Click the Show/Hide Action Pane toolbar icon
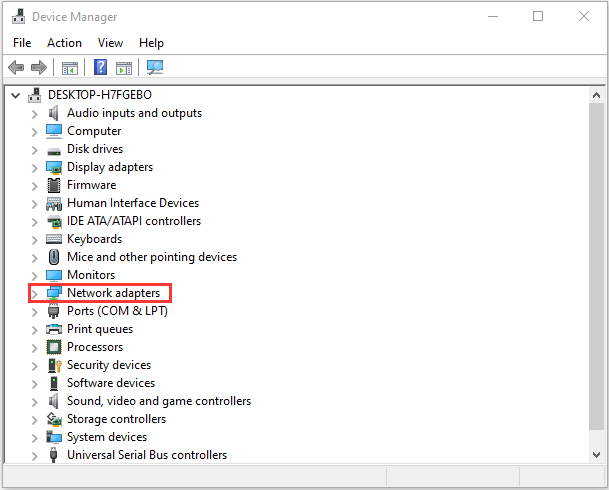609x490 pixels. click(x=124, y=68)
